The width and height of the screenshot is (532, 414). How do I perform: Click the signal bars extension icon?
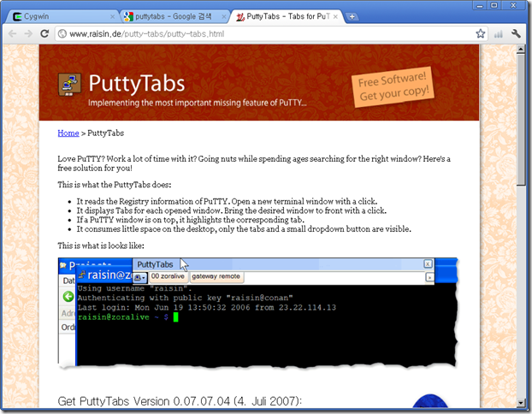coord(499,34)
